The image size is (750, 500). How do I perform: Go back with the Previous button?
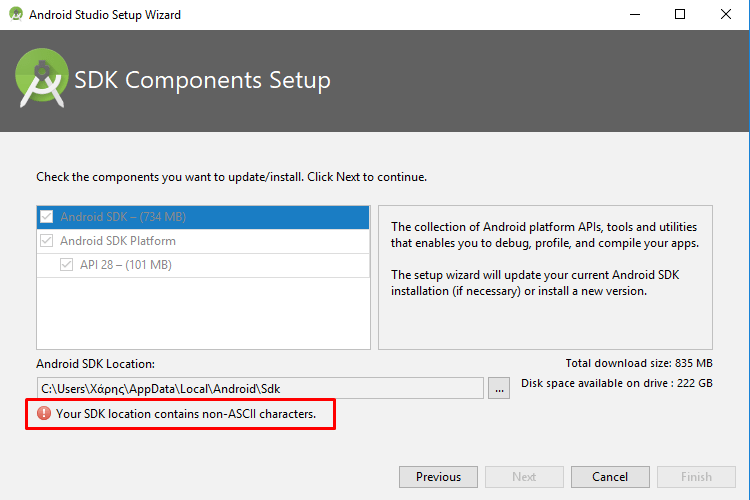point(438,477)
